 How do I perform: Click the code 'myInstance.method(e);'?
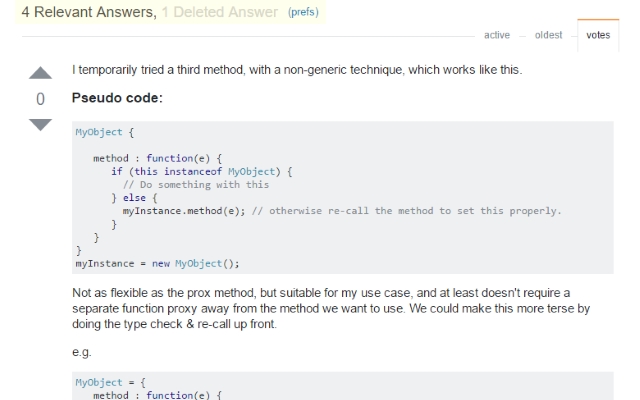click(184, 211)
